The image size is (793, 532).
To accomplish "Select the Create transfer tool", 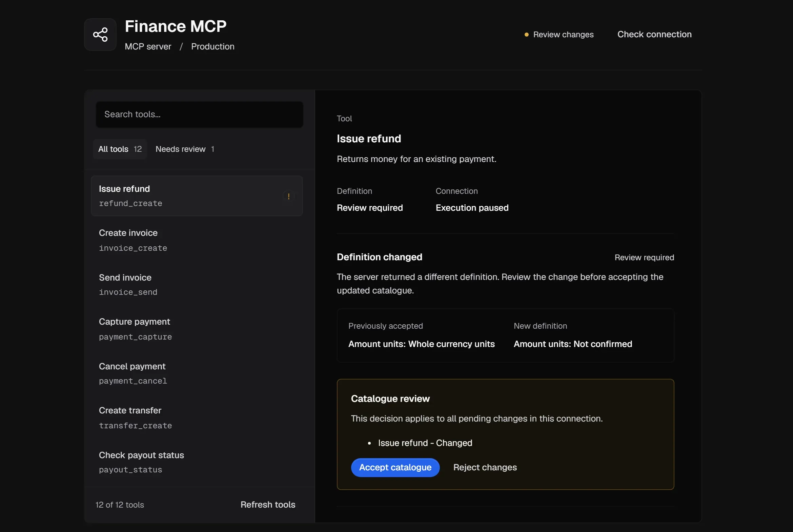I will tap(197, 418).
